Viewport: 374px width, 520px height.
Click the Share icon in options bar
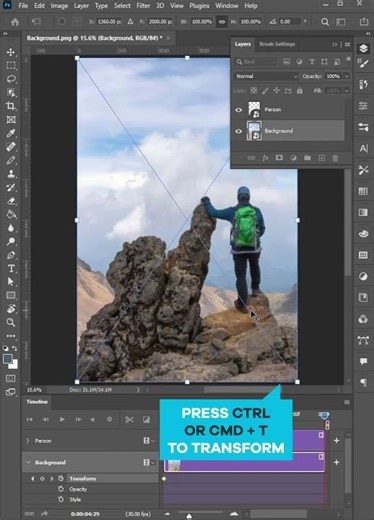(x=364, y=22)
